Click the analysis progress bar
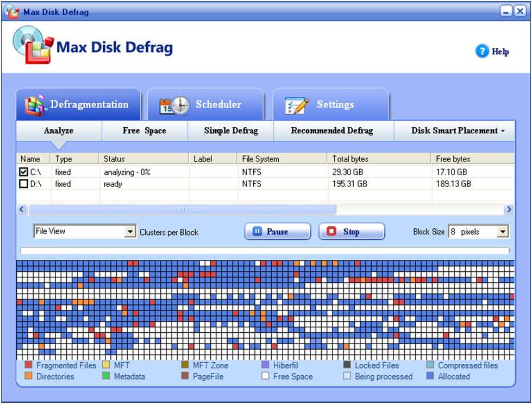This screenshot has height=404, width=532. click(x=265, y=251)
